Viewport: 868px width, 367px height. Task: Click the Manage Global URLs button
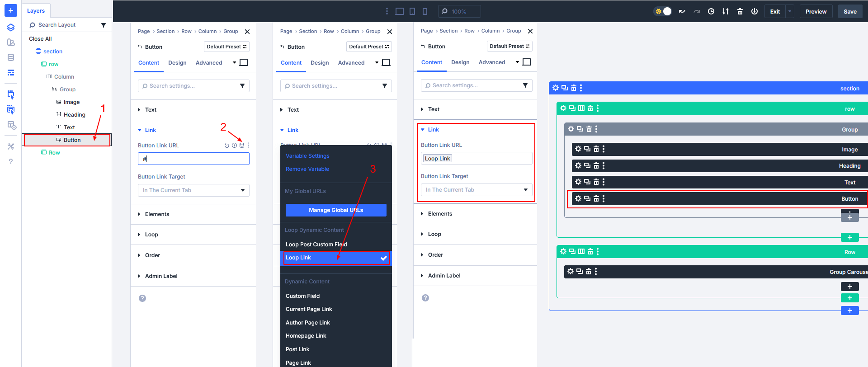pos(336,210)
